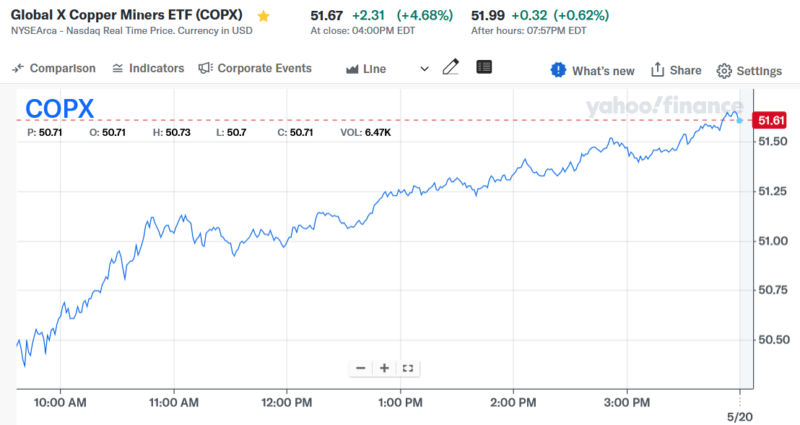Click the chart line's blue endpoint dot
Screen dimensions: 800x425
[739, 120]
